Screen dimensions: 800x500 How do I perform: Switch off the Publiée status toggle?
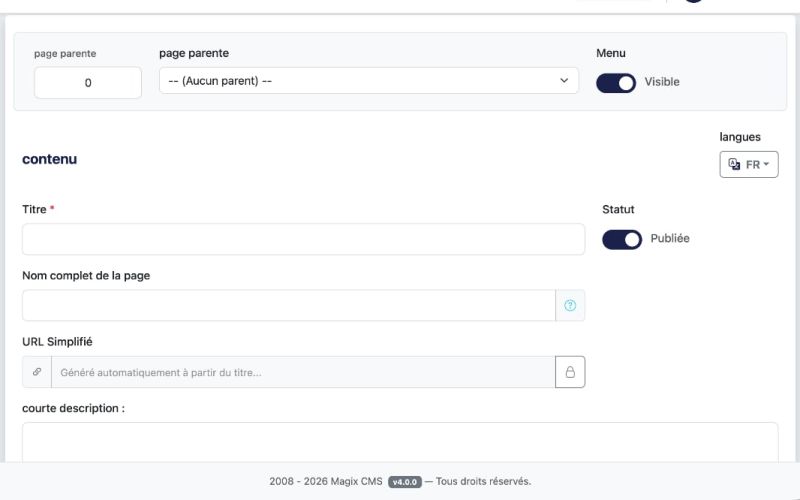622,239
